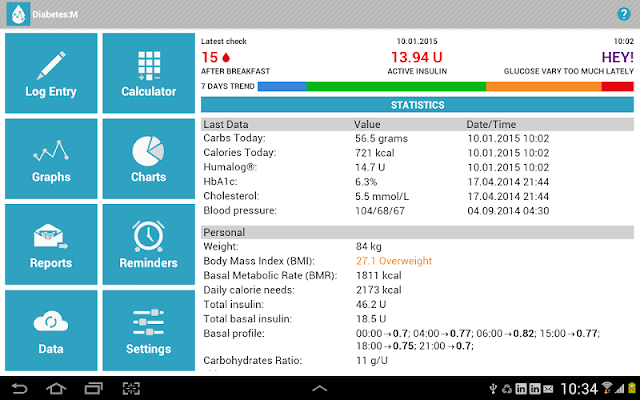Viewport: 640px width, 400px height.
Task: Select the Daily calorie needs label
Action: pyautogui.click(x=249, y=290)
